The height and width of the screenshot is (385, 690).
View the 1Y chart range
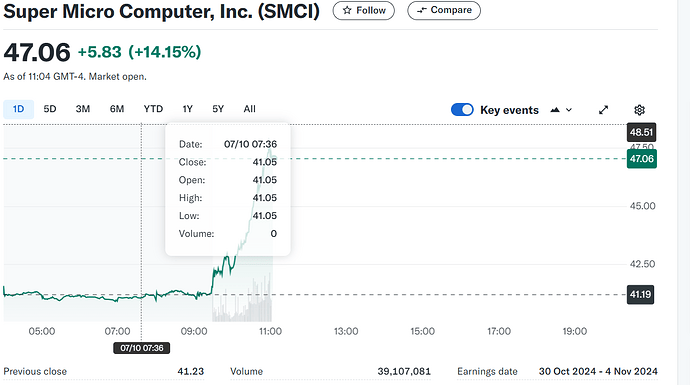187,109
